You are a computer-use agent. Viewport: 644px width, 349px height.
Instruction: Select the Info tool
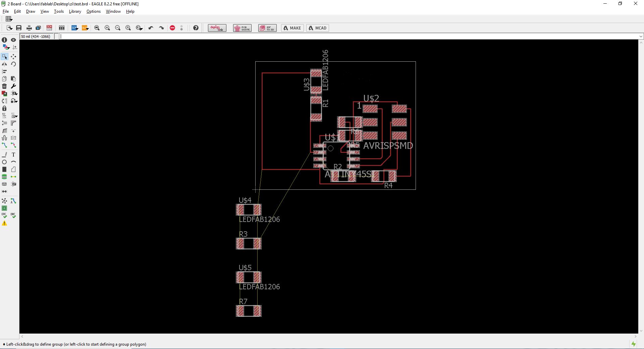[x=4, y=40]
